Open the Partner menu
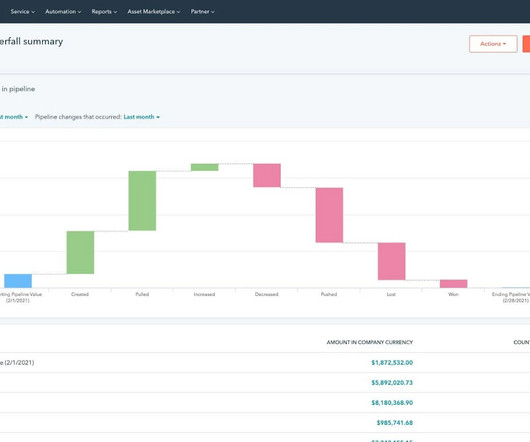Viewport: 530px width, 442px height. [x=202, y=11]
